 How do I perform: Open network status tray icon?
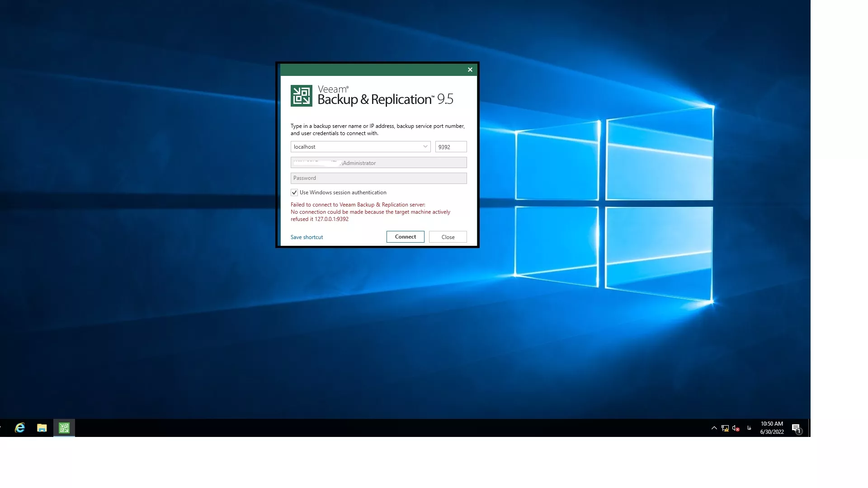click(725, 428)
